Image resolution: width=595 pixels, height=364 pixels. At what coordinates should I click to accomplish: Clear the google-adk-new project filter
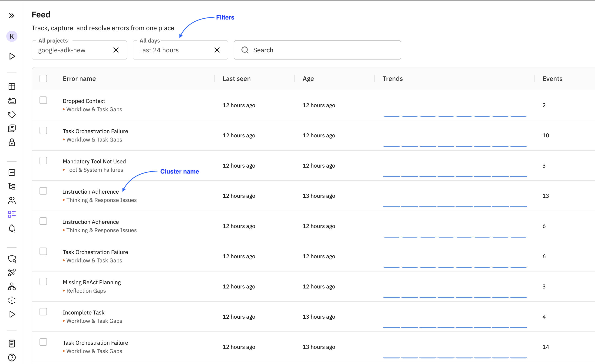pyautogui.click(x=116, y=50)
